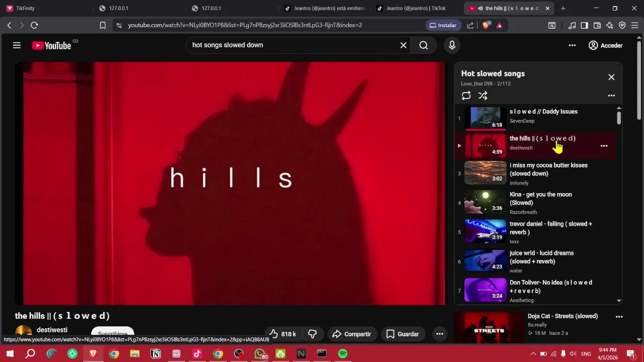This screenshot has width=644, height=362.
Task: Clear the search box with X
Action: 403,45
